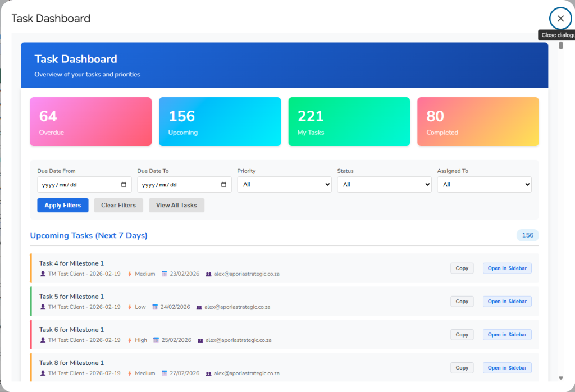The height and width of the screenshot is (392, 575).
Task: Expand the Status filter dropdown
Action: [x=384, y=184]
